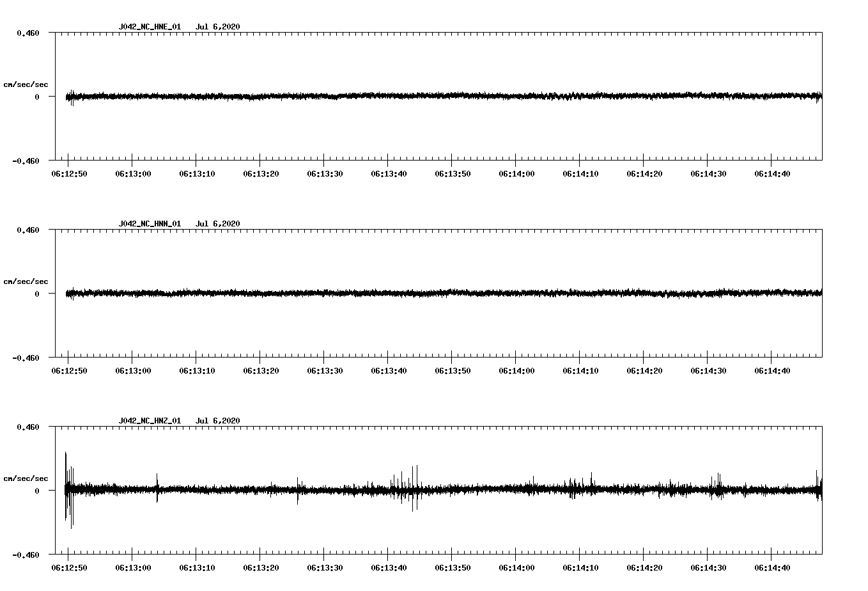Click the zero label on HNE plot axis
Image resolution: width=868 pixels, height=591 pixels.
tap(37, 97)
